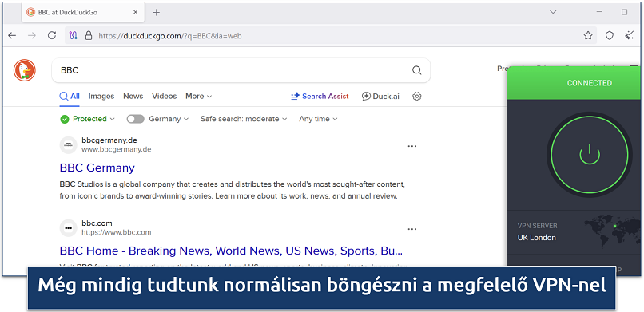Viewport: 644px width, 312px height.
Task: Switch to the News tab
Action: pos(133,97)
